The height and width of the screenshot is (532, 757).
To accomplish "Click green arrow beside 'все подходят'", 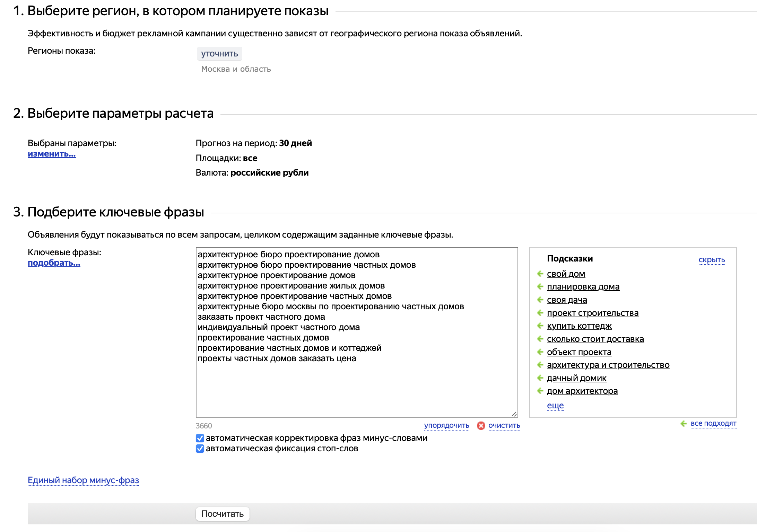I will point(684,424).
